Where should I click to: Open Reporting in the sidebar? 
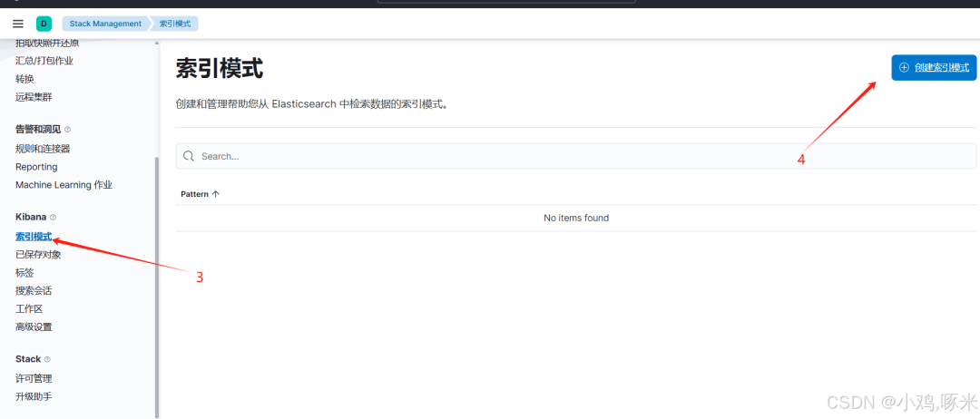coord(36,167)
